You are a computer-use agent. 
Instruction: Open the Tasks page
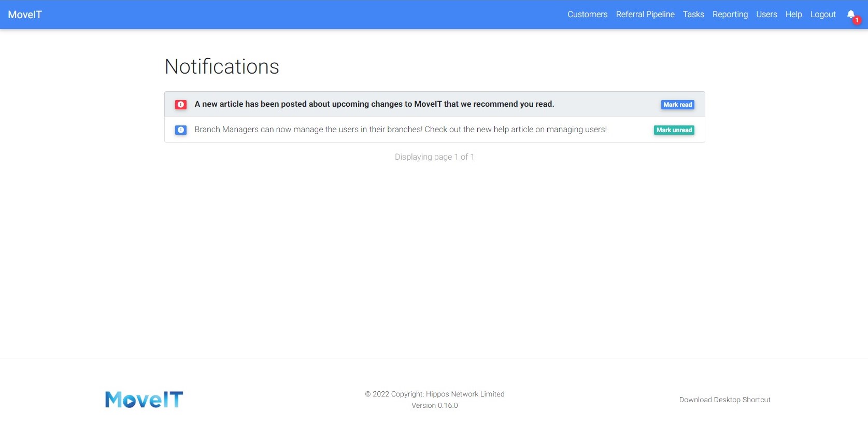pyautogui.click(x=693, y=15)
